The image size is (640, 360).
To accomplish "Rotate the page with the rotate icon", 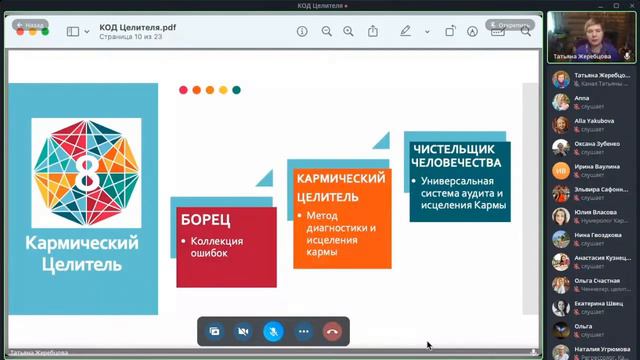I will tap(450, 31).
